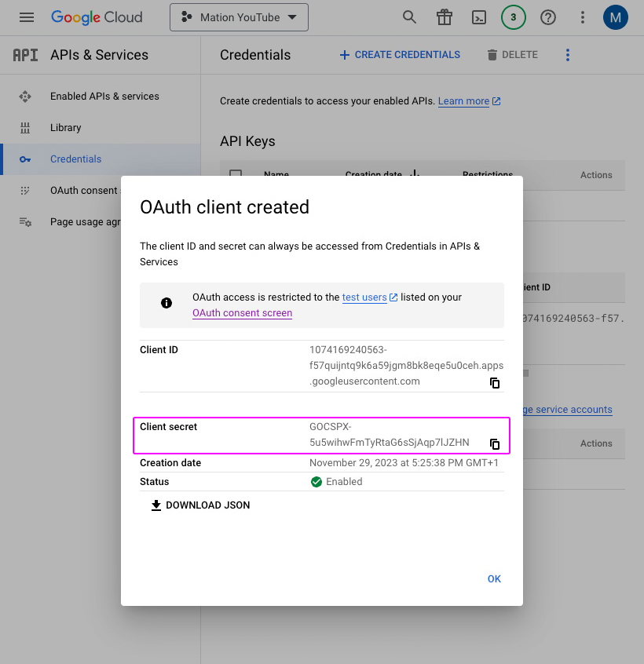The image size is (644, 664).
Task: Click the Google Cloud logo
Action: tap(97, 17)
